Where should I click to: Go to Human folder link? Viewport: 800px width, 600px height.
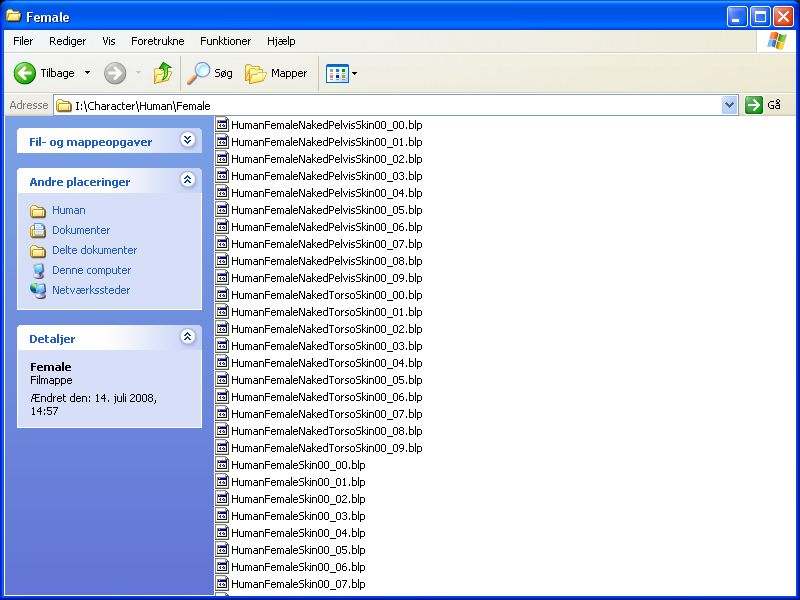[x=69, y=210]
